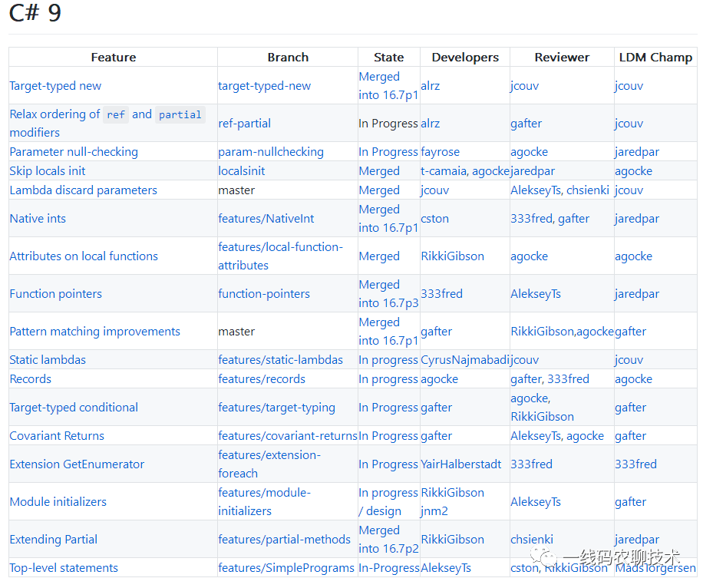The height and width of the screenshot is (588, 703).
Task: Click master branch text in Lambda discard row
Action: (x=236, y=190)
